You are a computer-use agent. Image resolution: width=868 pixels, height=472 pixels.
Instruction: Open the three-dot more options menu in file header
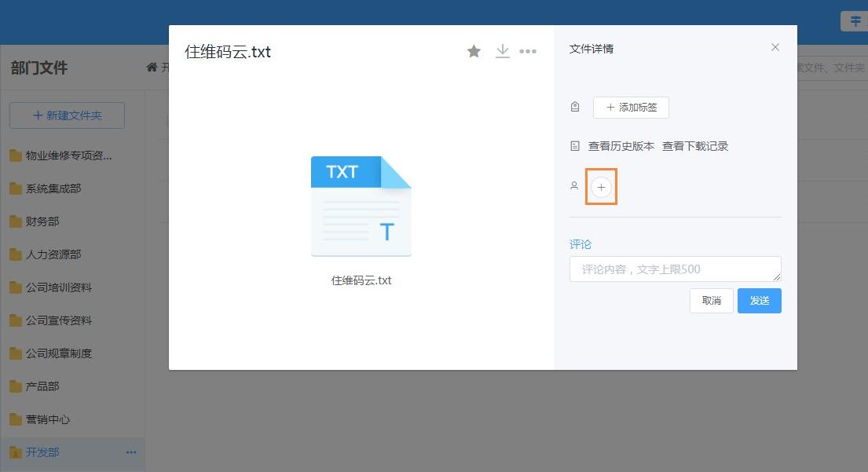point(528,52)
